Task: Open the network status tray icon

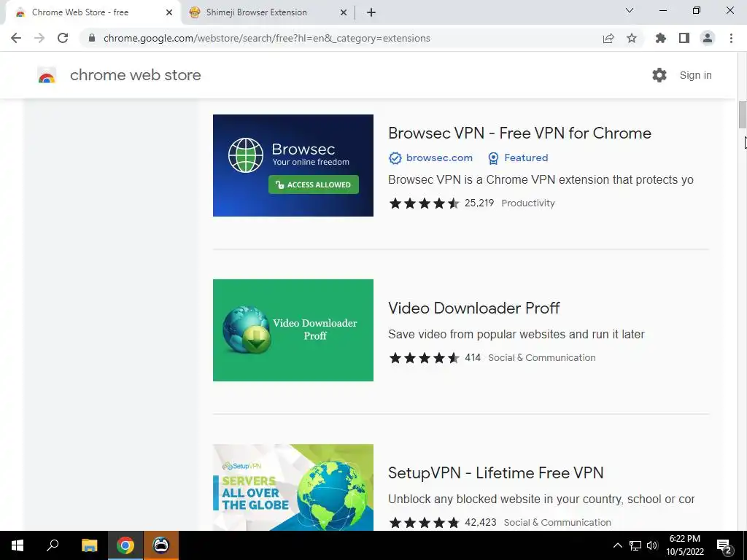Action: pyautogui.click(x=635, y=545)
